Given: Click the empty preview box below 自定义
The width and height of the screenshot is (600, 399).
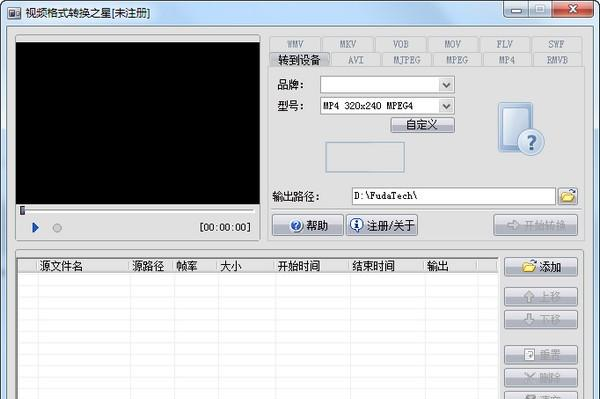Looking at the screenshot, I should (365, 157).
